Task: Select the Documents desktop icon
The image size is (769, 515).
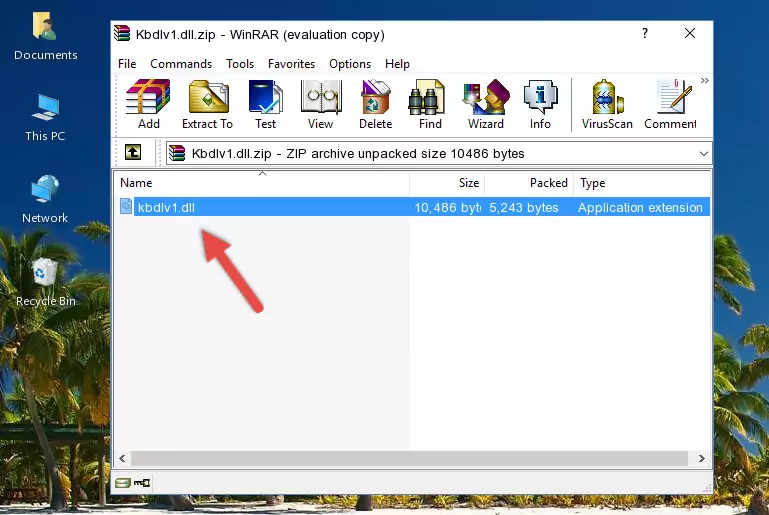Action: click(x=46, y=37)
